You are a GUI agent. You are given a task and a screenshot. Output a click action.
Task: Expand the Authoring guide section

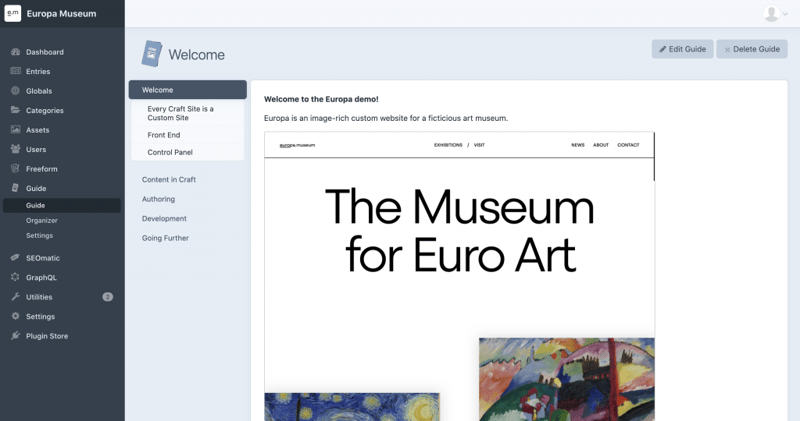(158, 199)
